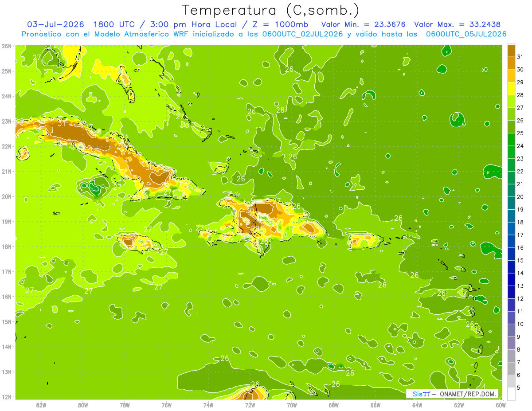Image resolution: width=532 pixels, height=411 pixels.
Task: Click the "64W" longitude axis label
Action: (x=417, y=405)
